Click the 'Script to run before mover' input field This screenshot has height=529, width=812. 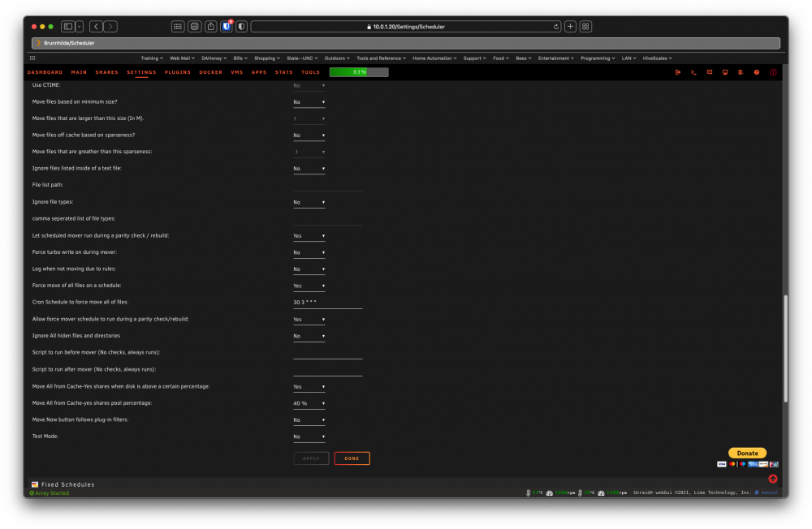point(328,353)
